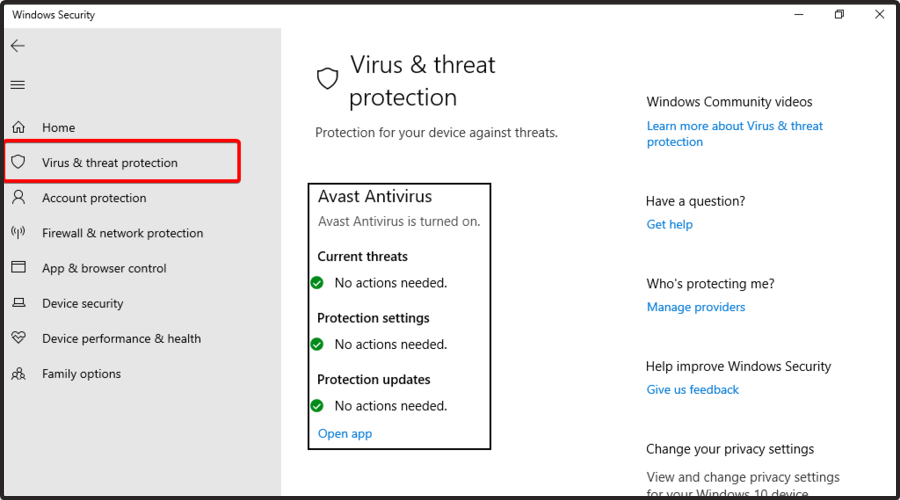Click the Device security laptop icon
The image size is (900, 500).
coord(18,303)
